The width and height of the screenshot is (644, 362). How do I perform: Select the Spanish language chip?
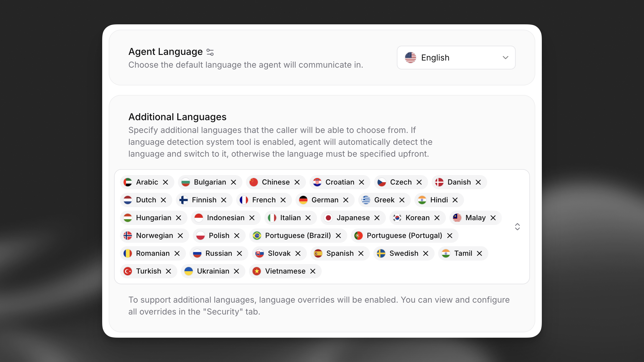pyautogui.click(x=340, y=253)
